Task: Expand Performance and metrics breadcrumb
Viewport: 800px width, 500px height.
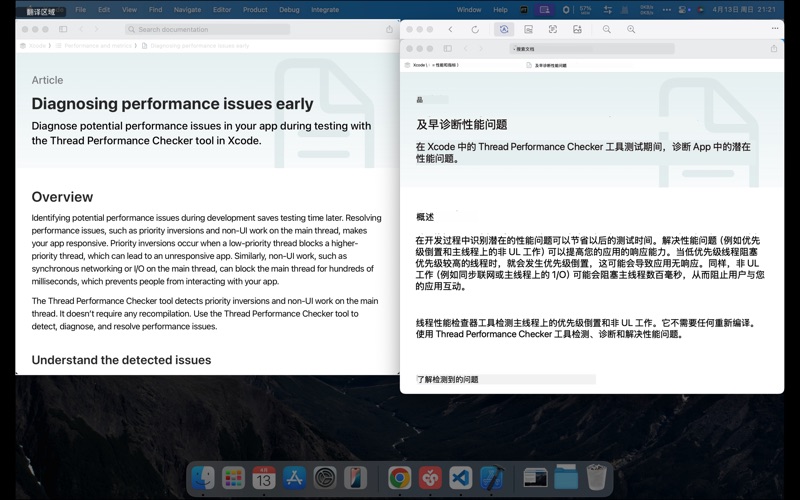Action: [x=96, y=46]
